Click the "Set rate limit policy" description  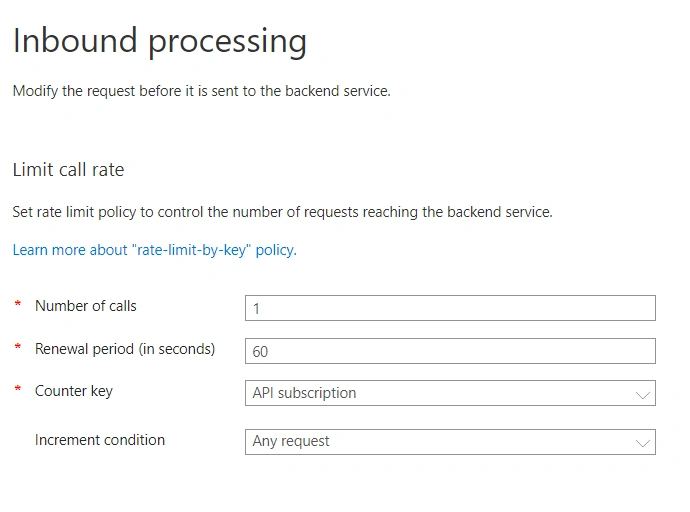pos(283,212)
